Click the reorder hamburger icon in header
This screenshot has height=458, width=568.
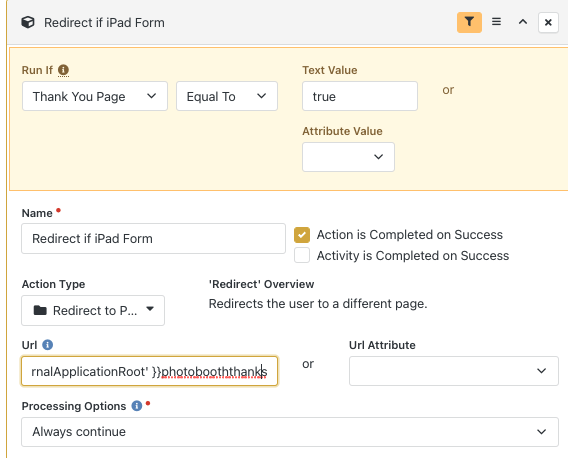[x=496, y=22]
